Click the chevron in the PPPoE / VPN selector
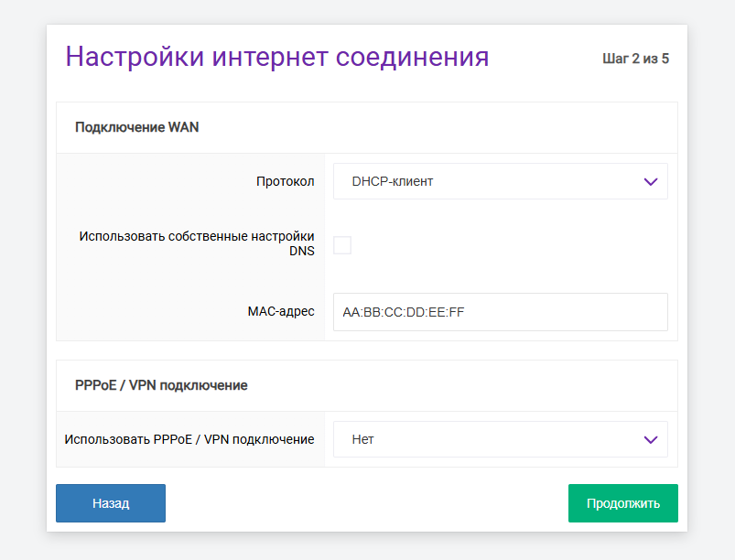 tap(651, 439)
